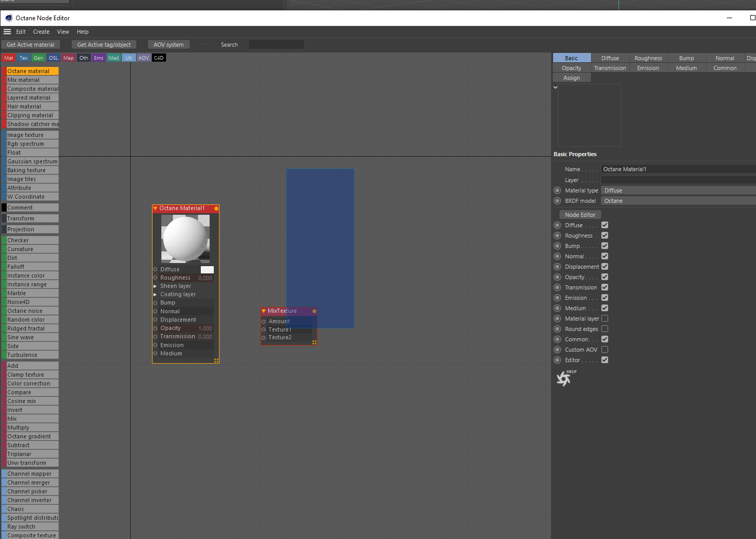This screenshot has width=756, height=539.
Task: Click the Texture1 input port on MixTexture
Action: 264,329
